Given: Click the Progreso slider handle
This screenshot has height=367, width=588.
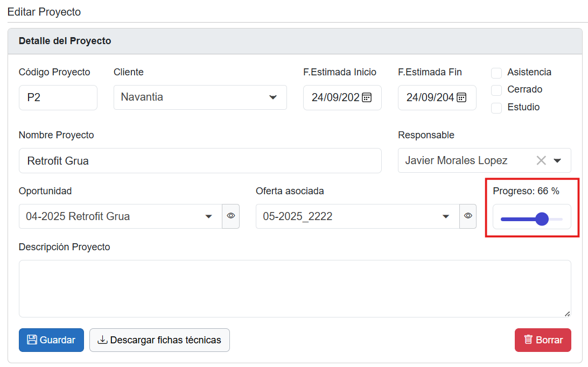Looking at the screenshot, I should point(542,219).
